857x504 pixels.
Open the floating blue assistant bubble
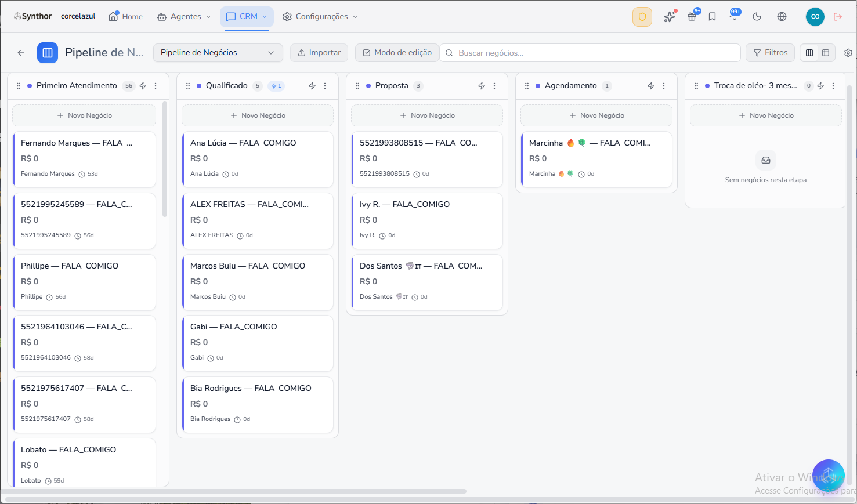828,476
